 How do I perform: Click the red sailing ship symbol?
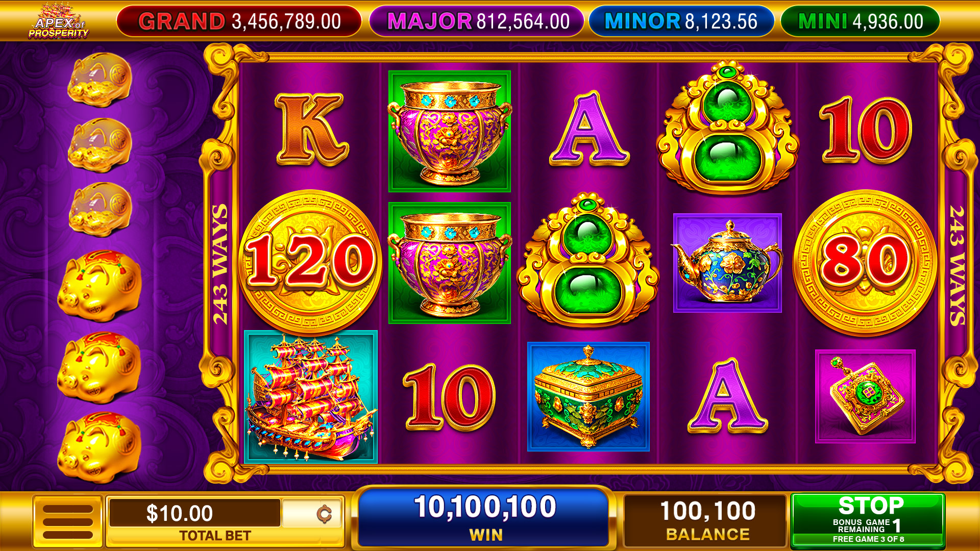pyautogui.click(x=311, y=396)
